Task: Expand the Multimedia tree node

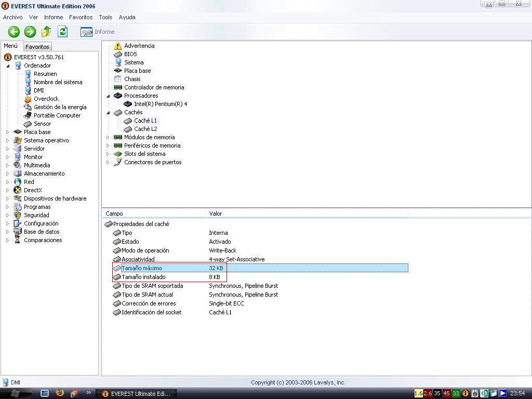Action: coord(7,165)
